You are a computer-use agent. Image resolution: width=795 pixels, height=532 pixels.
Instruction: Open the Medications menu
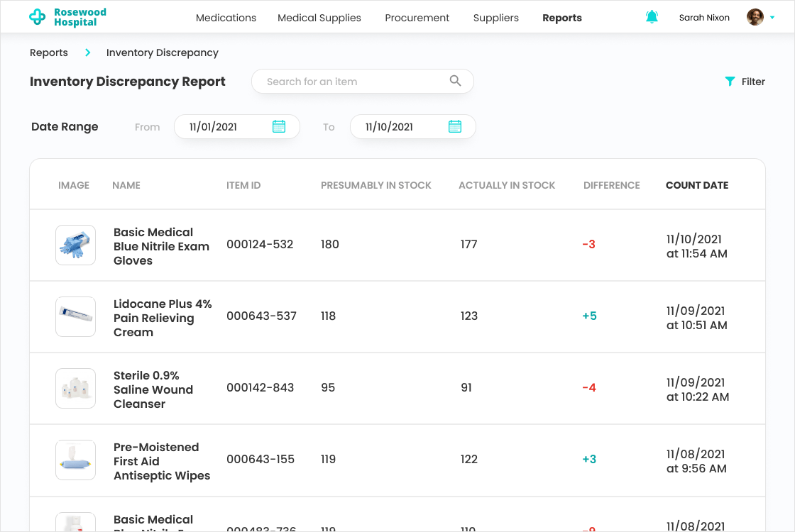226,18
